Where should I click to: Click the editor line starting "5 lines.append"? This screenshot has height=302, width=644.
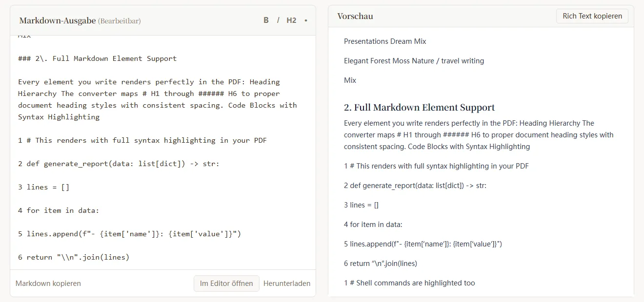tap(130, 234)
